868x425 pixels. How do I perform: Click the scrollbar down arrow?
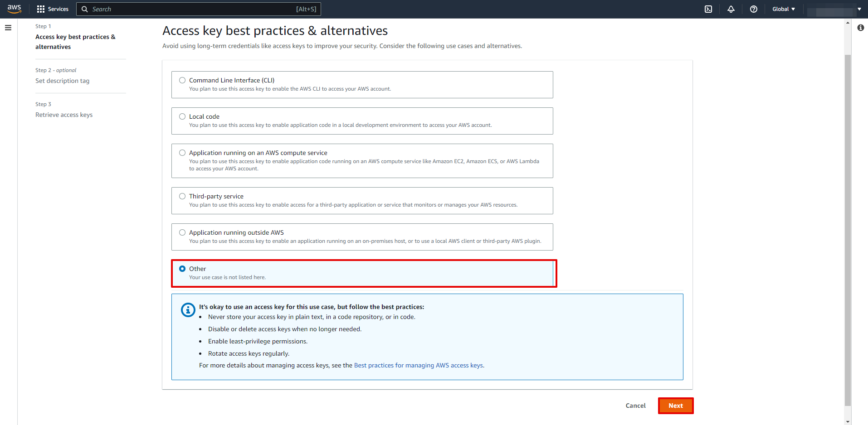848,421
